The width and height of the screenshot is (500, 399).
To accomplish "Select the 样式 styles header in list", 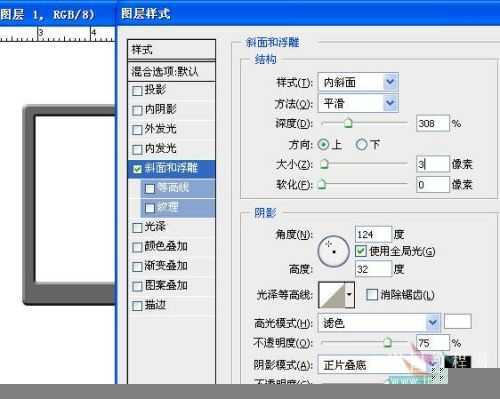I will pos(171,50).
